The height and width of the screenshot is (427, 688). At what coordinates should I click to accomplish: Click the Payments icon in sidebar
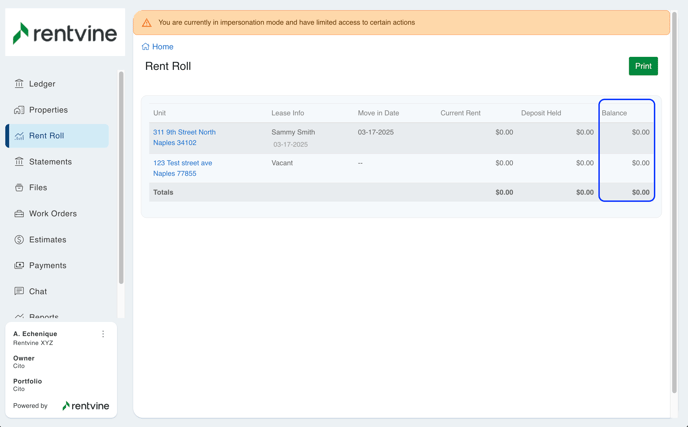pos(19,266)
